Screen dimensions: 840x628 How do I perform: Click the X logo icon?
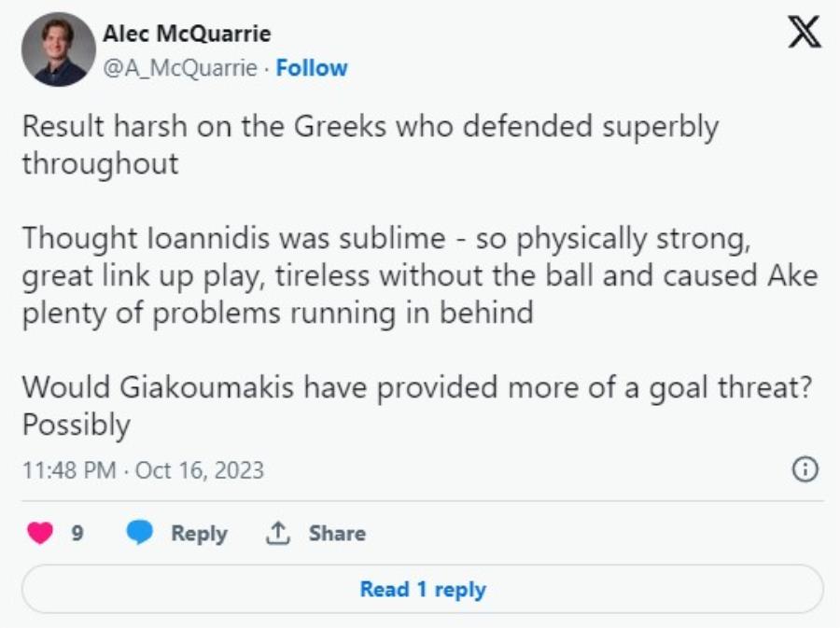[x=805, y=34]
